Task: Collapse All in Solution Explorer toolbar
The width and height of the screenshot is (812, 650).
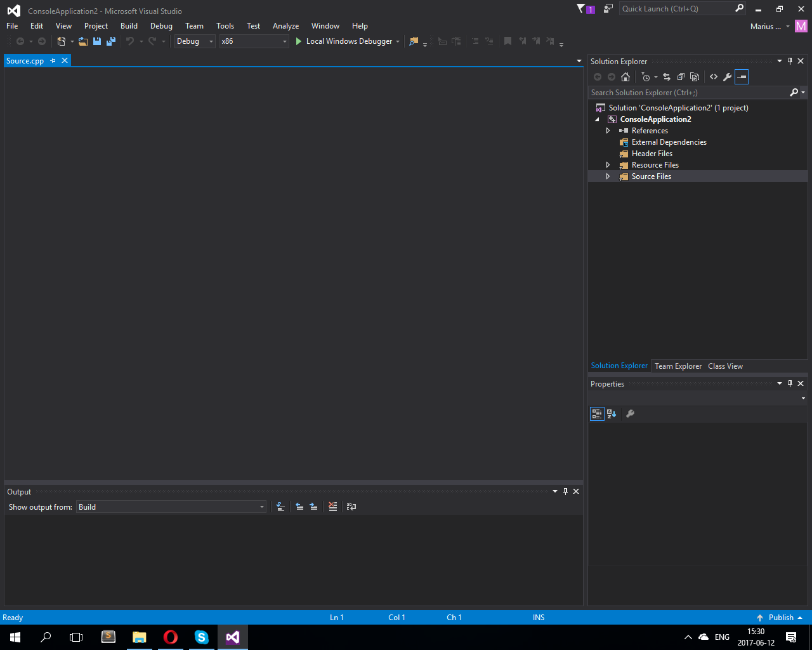Action: point(681,77)
